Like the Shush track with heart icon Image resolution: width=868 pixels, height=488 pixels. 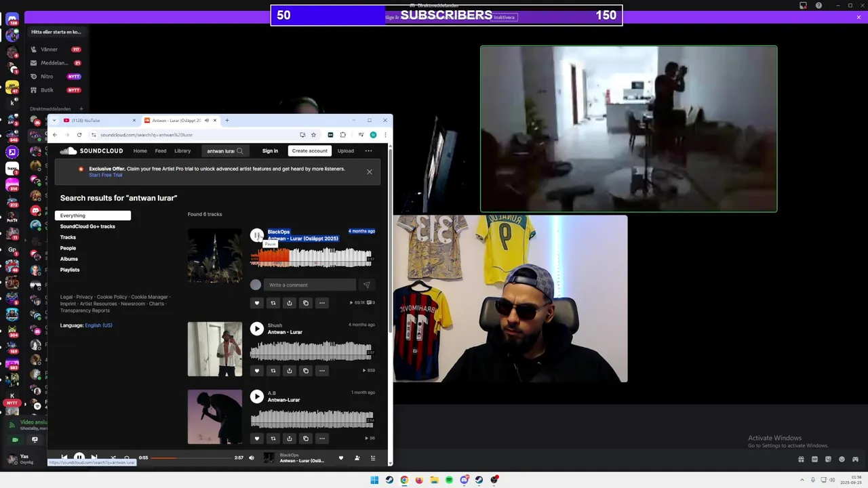[256, 371]
